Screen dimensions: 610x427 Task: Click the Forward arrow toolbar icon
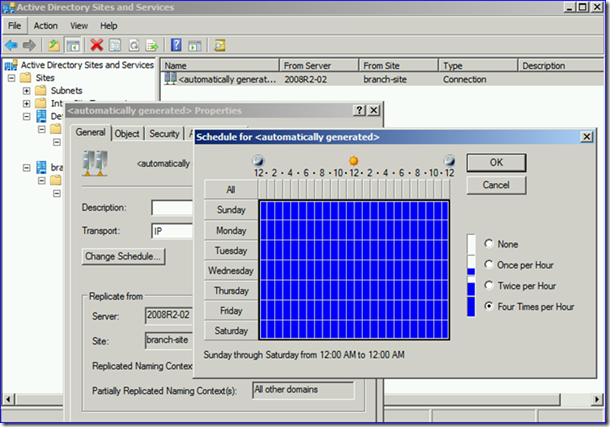pyautogui.click(x=29, y=46)
